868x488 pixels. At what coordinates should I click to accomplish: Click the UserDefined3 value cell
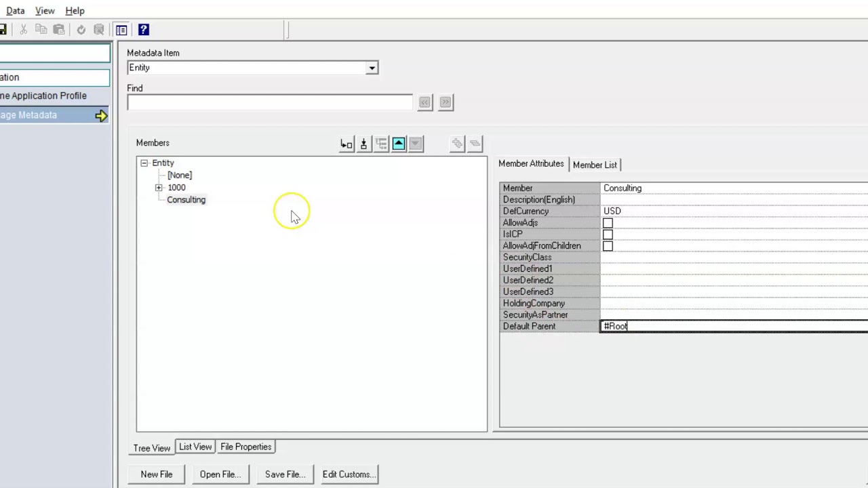pyautogui.click(x=734, y=292)
